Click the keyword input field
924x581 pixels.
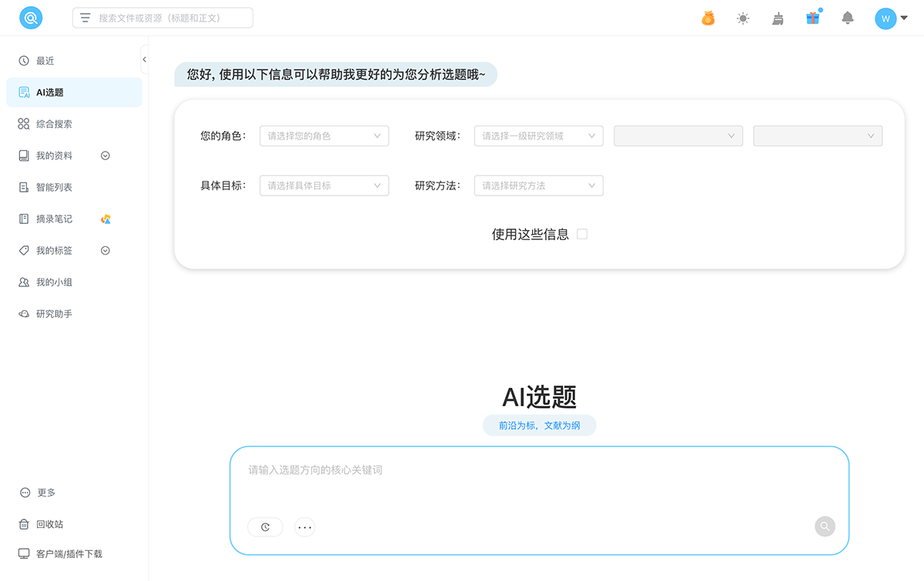(539, 470)
